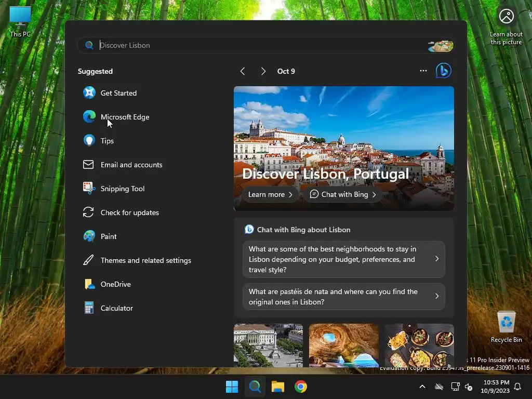
Task: Click the Bing chat icon near the date
Action: point(444,71)
